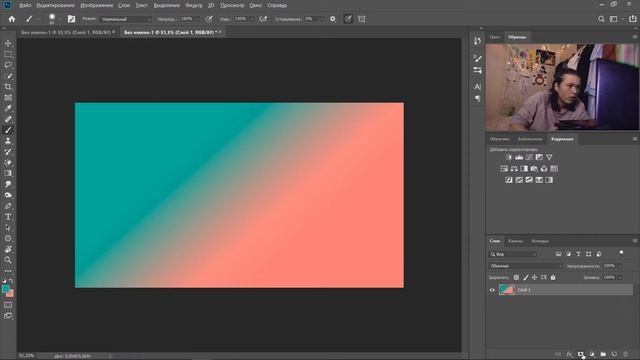This screenshot has height=360, width=640.
Task: Toggle symmetry paint options butterfly icon
Action: [x=362, y=19]
